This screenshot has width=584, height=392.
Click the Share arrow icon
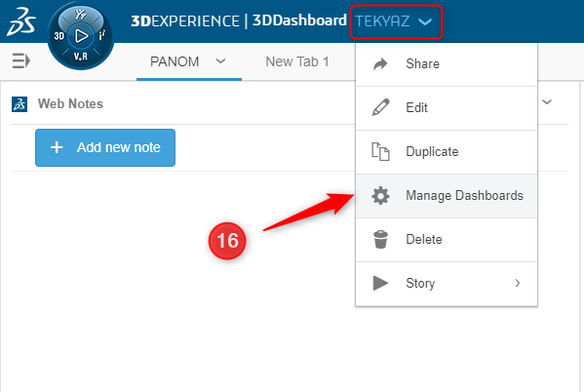(x=380, y=64)
